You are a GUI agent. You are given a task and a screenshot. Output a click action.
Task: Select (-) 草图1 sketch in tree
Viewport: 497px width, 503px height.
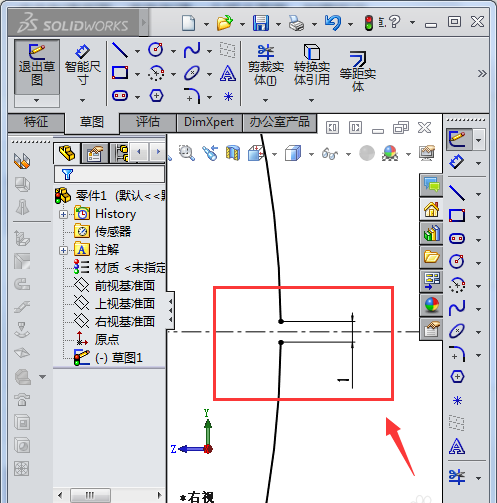[x=108, y=358]
